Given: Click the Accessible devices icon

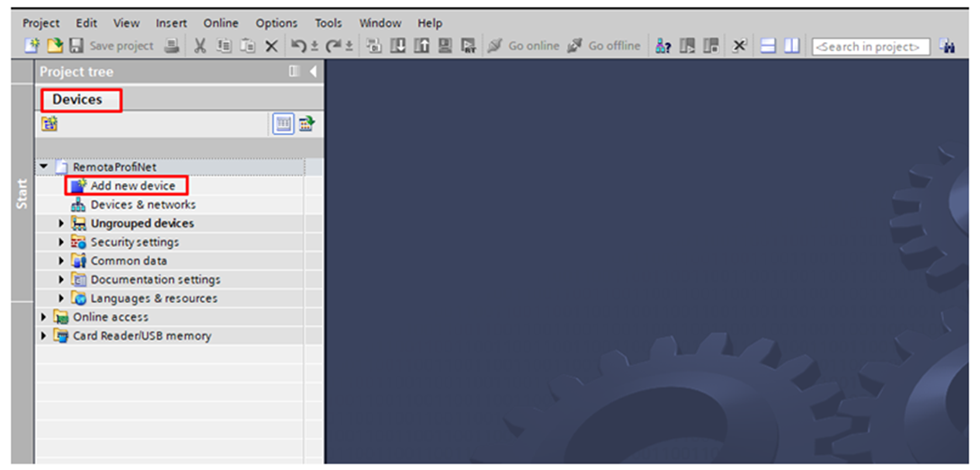Looking at the screenshot, I should (664, 46).
